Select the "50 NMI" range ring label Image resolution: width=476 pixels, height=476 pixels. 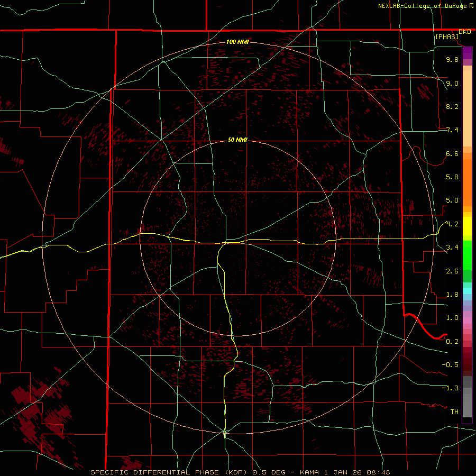pyautogui.click(x=237, y=140)
